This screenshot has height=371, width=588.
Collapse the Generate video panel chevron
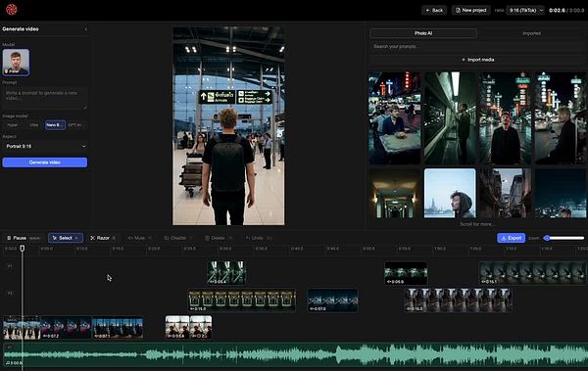pos(85,29)
